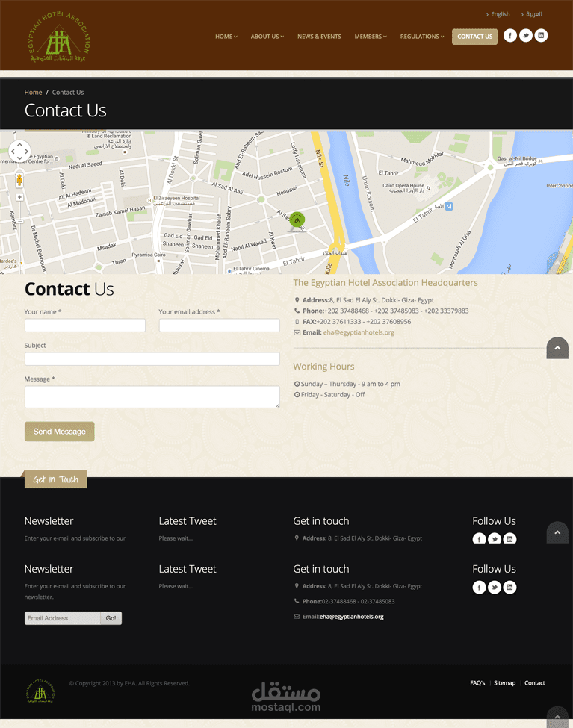This screenshot has height=728, width=573.
Task: Click the Contact Us breadcrumb text
Action: [68, 93]
